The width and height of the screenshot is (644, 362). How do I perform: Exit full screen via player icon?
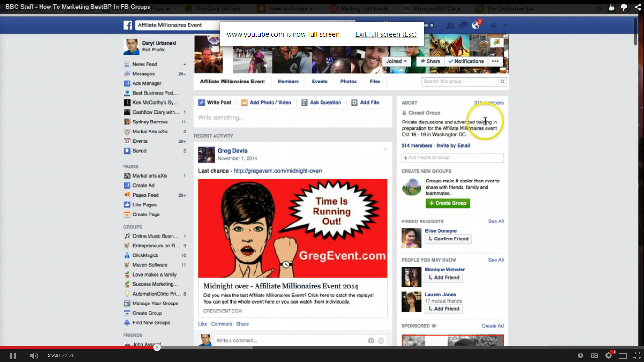[637, 355]
